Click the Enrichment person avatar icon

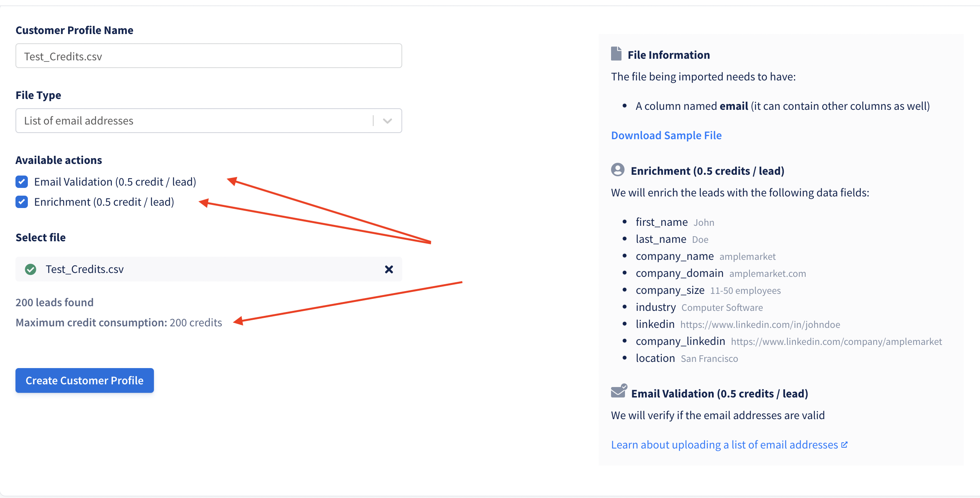click(x=618, y=170)
